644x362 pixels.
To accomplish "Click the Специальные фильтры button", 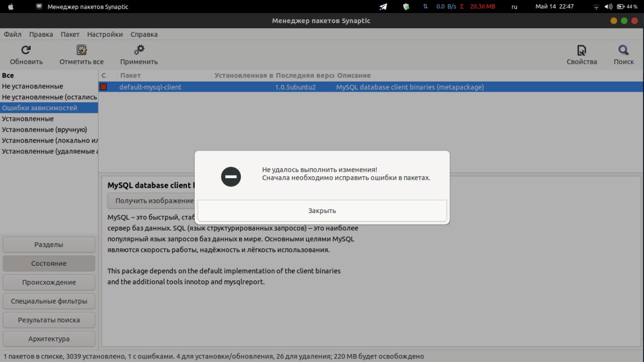I will tap(49, 301).
